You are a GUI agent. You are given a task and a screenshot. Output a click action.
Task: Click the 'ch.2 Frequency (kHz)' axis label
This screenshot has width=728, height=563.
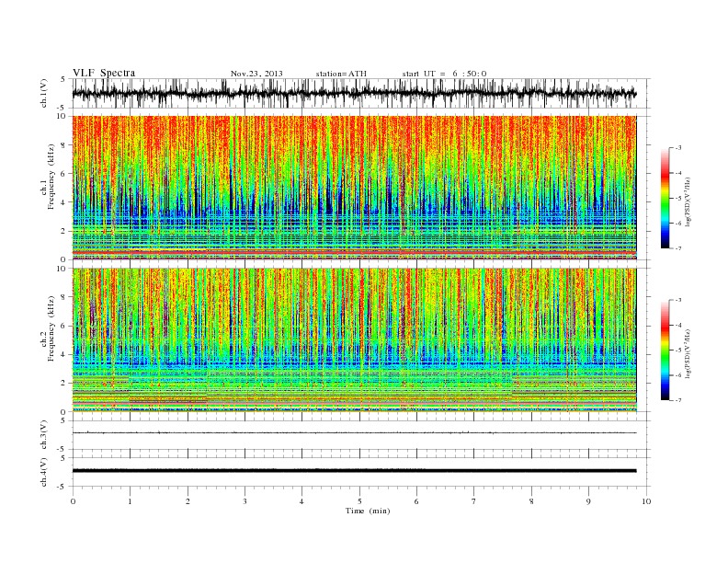click(48, 327)
